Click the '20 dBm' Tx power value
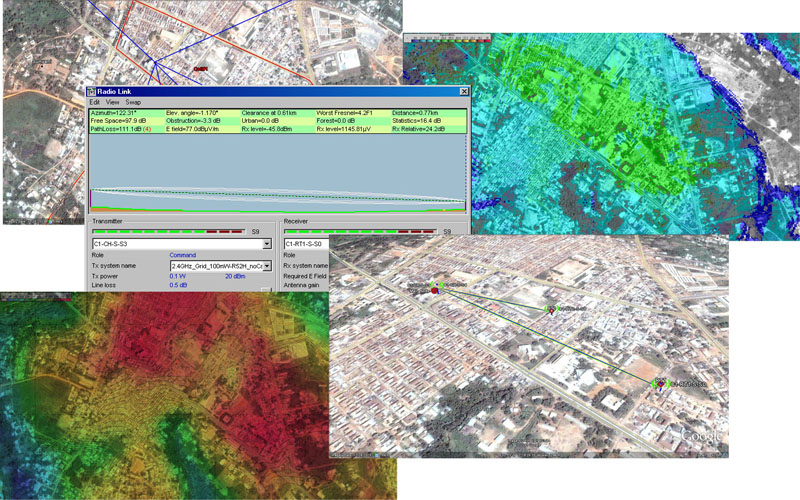800x500 pixels. pos(235,276)
